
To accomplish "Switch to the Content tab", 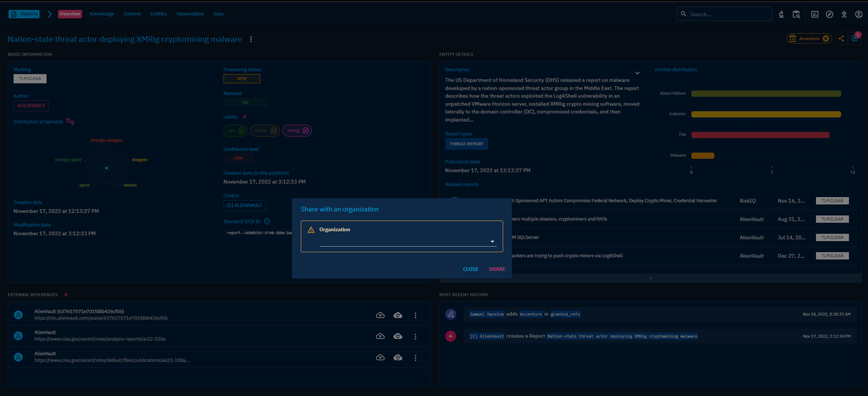I will (x=132, y=14).
